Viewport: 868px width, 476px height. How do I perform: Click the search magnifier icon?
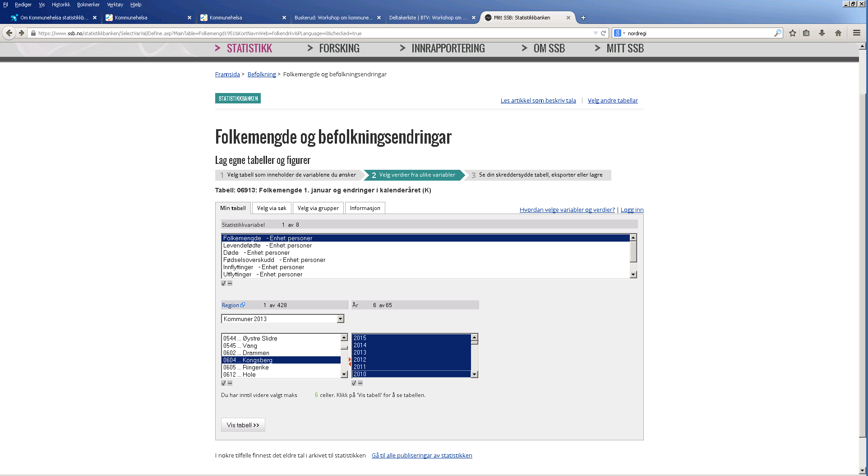click(778, 33)
